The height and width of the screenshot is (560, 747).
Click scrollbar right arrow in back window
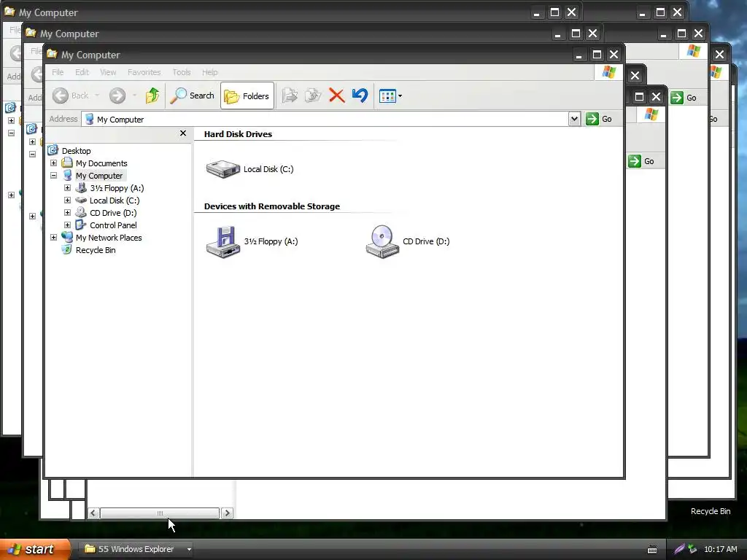pyautogui.click(x=228, y=513)
